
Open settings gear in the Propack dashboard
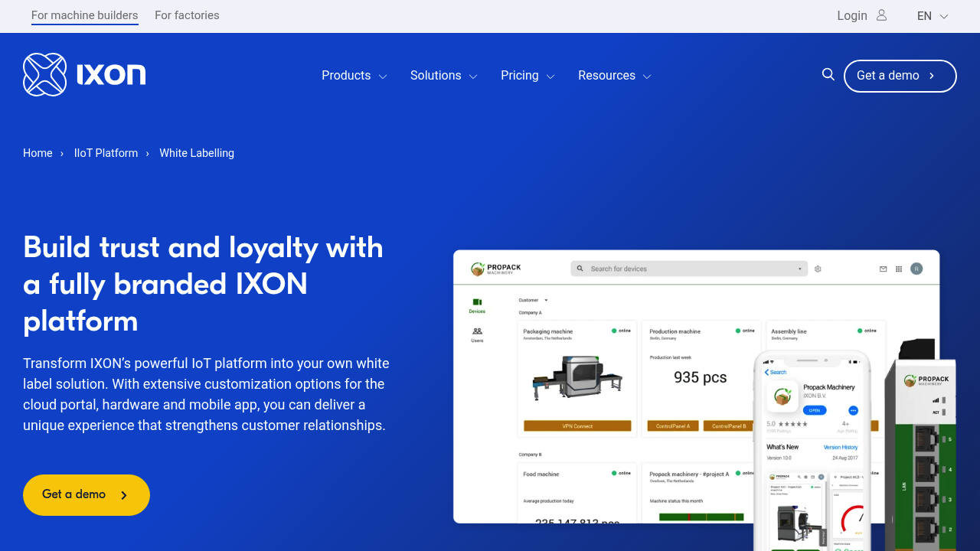[817, 269]
